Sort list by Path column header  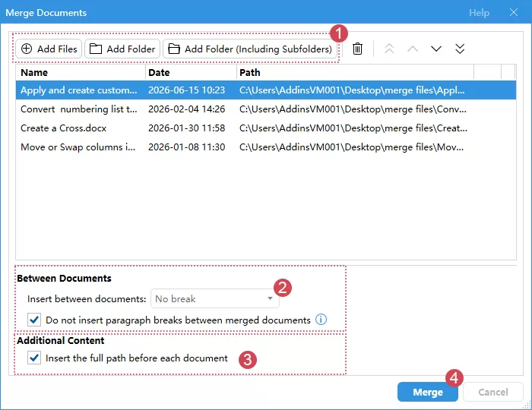355,73
